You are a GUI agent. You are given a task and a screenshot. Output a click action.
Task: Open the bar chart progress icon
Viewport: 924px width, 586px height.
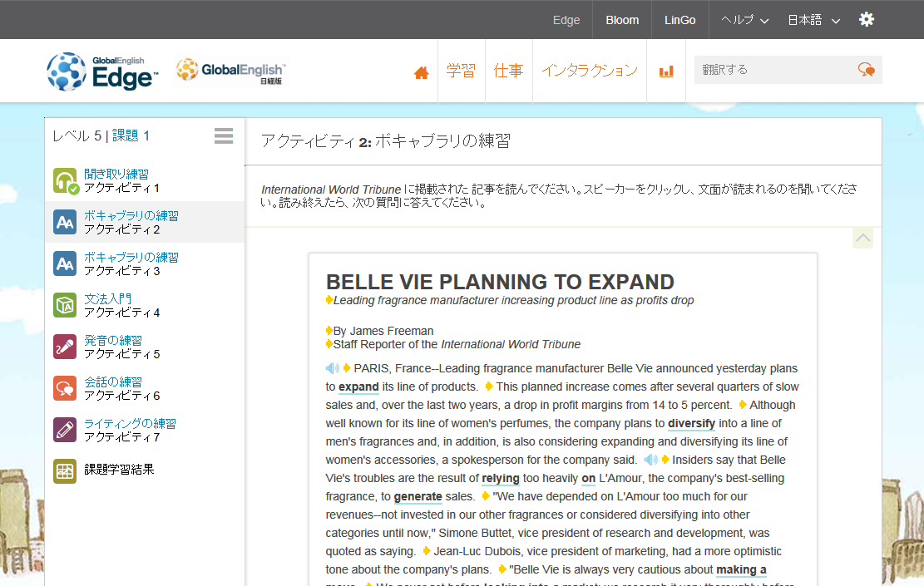coord(666,71)
